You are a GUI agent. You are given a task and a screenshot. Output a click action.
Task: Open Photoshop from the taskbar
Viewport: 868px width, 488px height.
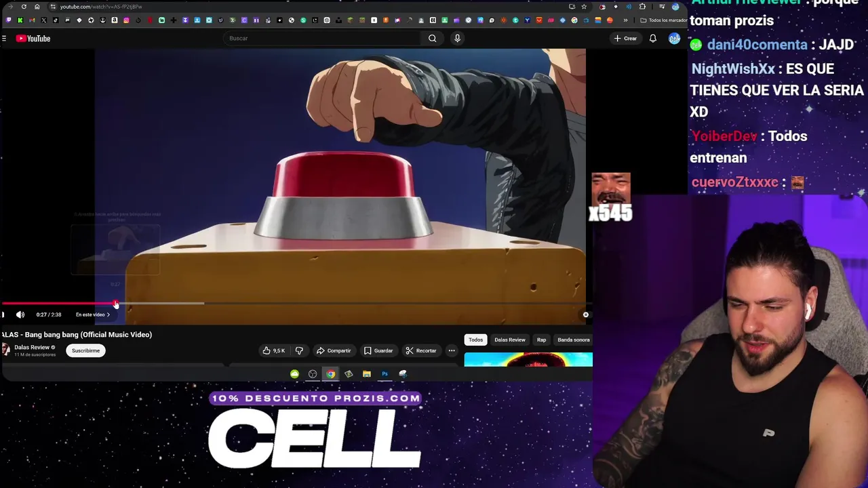[384, 374]
